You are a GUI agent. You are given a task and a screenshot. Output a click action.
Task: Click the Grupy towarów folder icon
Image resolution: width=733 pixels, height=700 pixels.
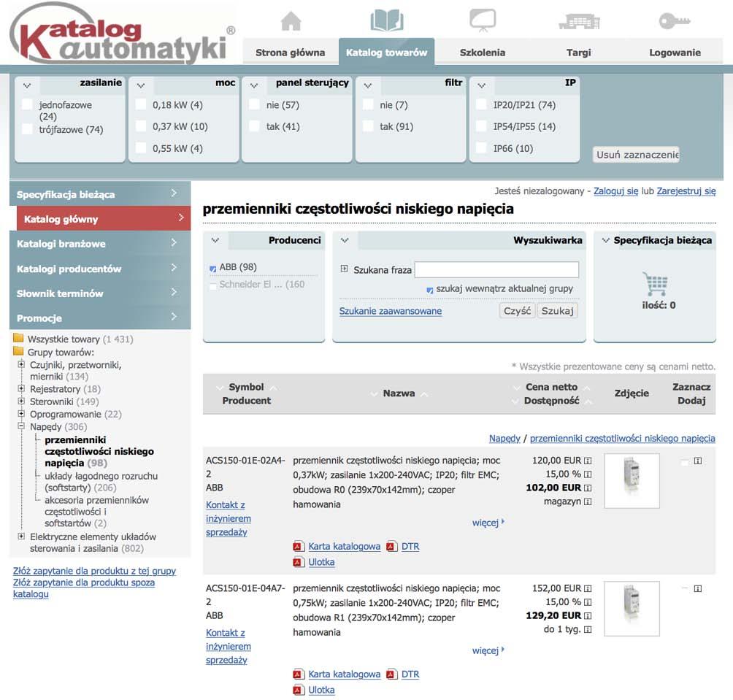click(19, 351)
